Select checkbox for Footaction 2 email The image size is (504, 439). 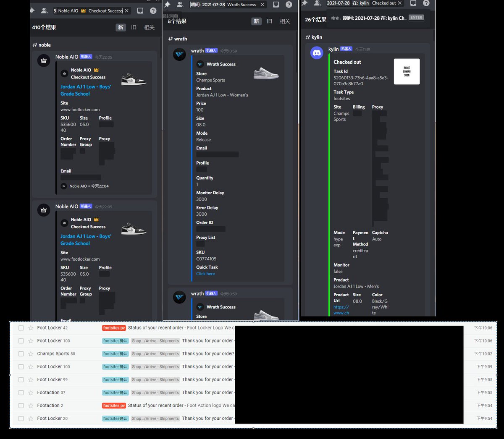pos(21,406)
